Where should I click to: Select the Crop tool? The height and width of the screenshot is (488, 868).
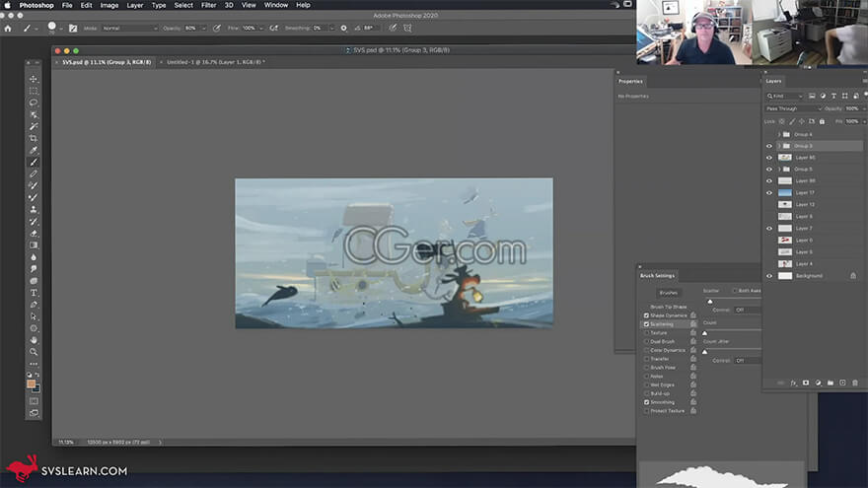click(x=34, y=138)
